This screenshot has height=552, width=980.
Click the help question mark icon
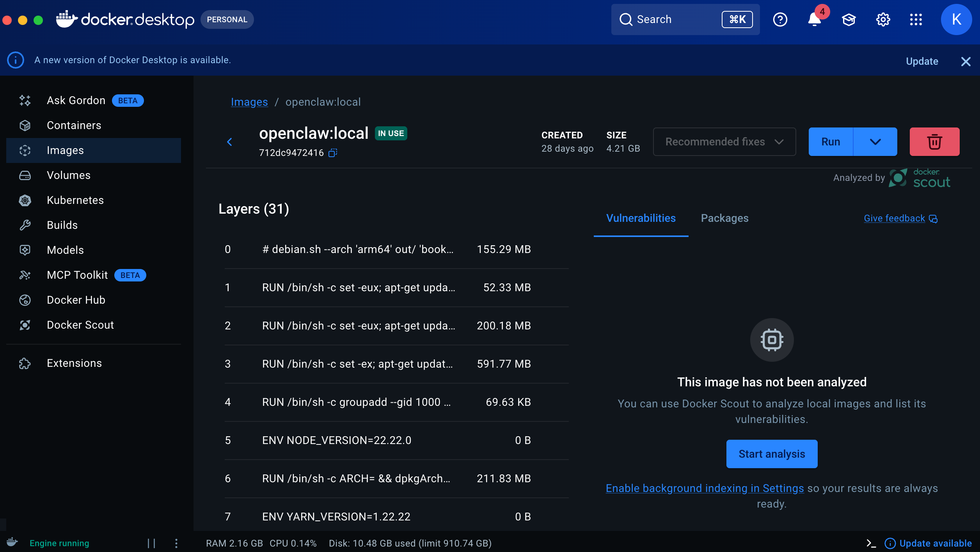click(780, 19)
